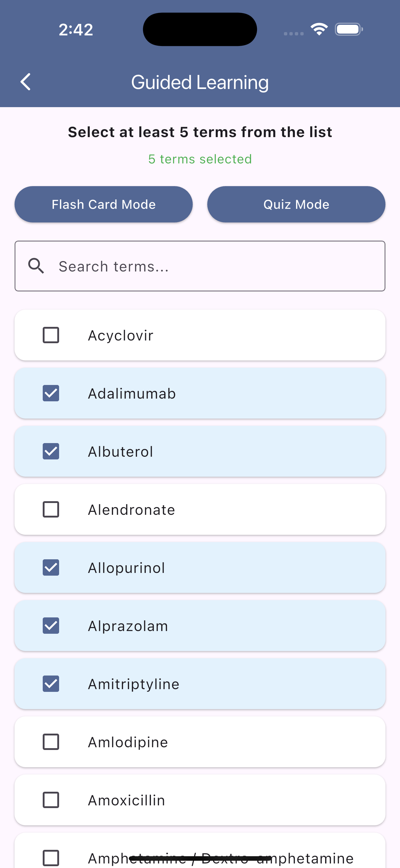
Task: Select the Amoxicillin term row
Action: point(200,800)
